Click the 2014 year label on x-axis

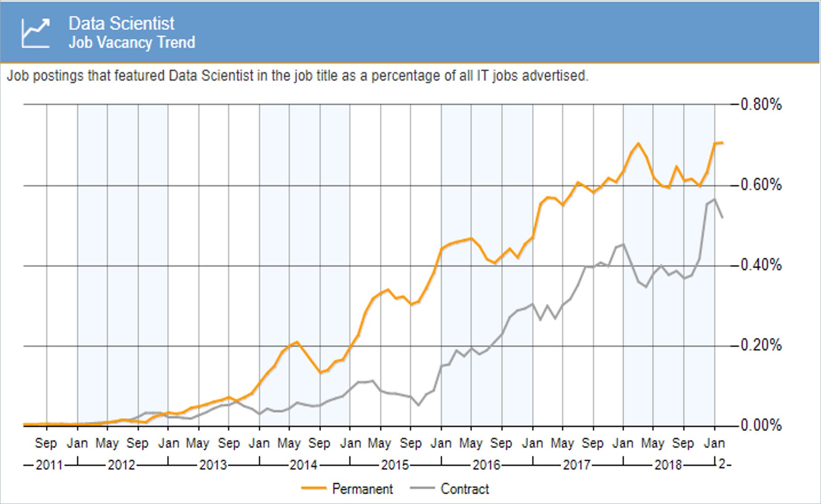click(303, 465)
